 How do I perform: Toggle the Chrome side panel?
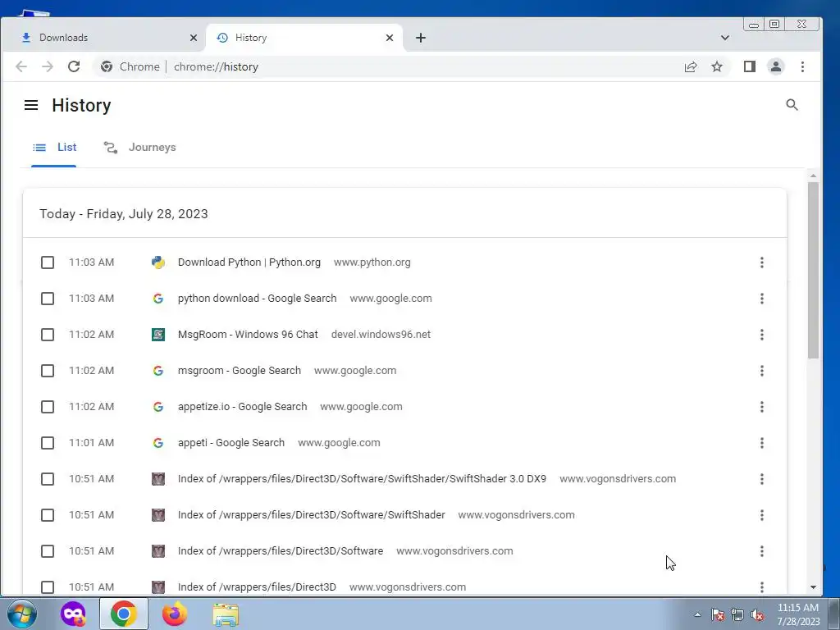(750, 66)
